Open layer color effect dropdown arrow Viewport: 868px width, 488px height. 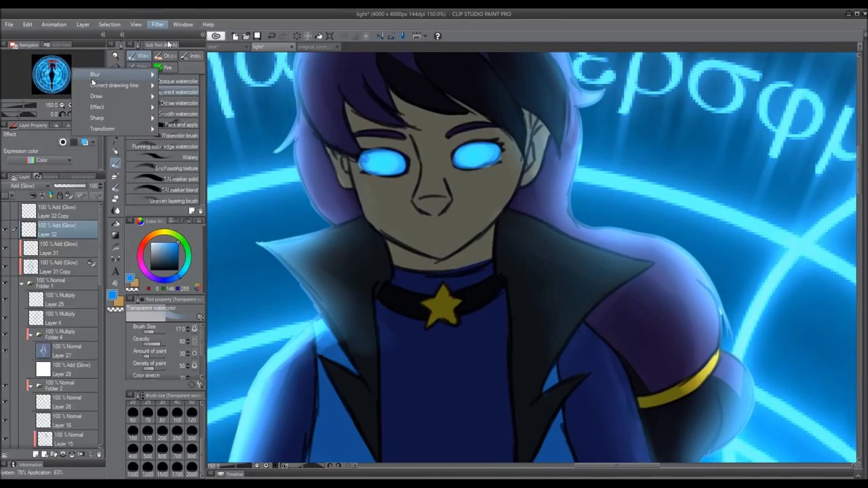(94, 142)
